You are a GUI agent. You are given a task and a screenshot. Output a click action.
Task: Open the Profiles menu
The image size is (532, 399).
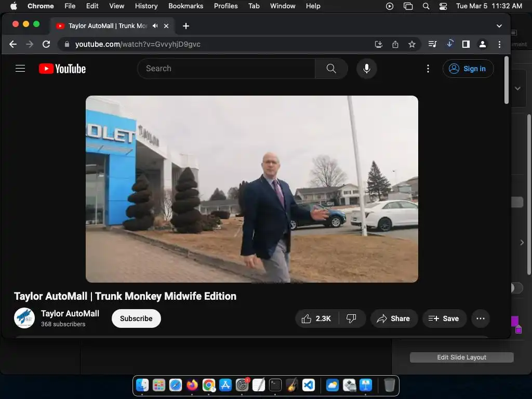click(x=225, y=6)
